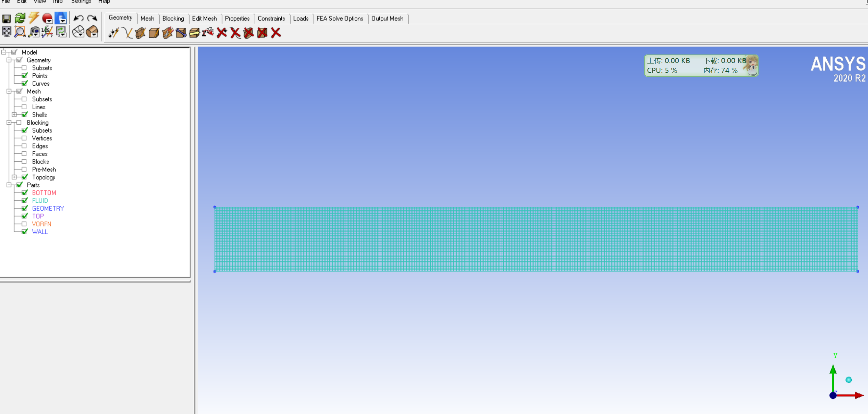Click the Delete Surface icon
The image size is (868, 414).
249,33
